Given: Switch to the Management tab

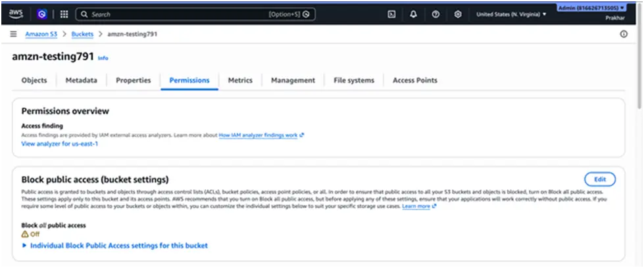Looking at the screenshot, I should (293, 80).
